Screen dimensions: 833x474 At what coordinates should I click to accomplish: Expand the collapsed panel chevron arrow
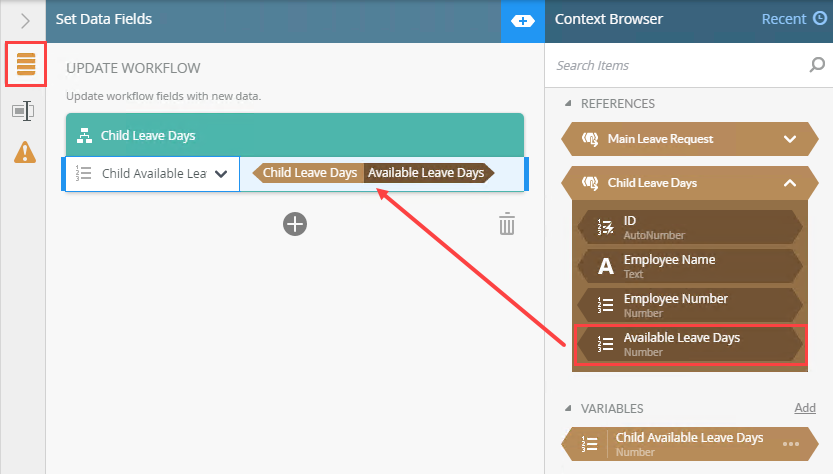(x=25, y=21)
